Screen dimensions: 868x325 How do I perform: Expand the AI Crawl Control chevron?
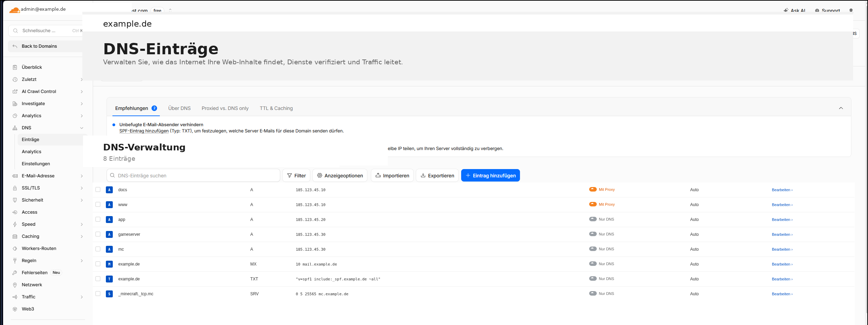pyautogui.click(x=82, y=92)
